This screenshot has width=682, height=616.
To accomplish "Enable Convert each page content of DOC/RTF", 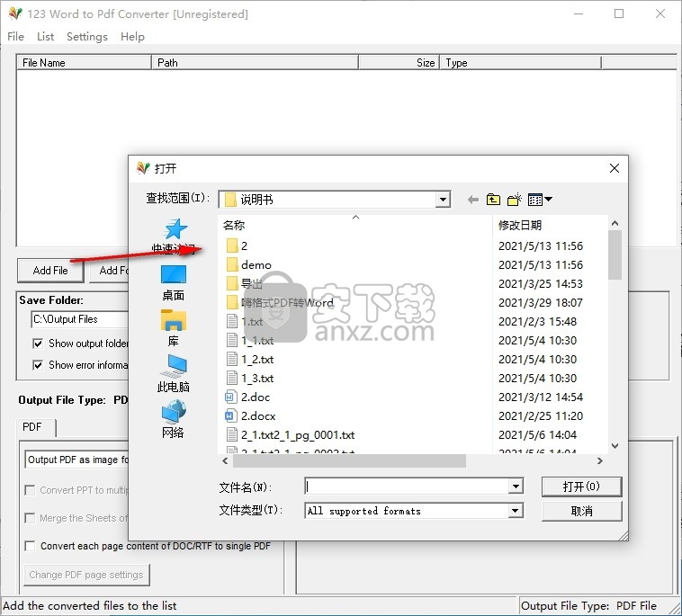I will point(30,546).
